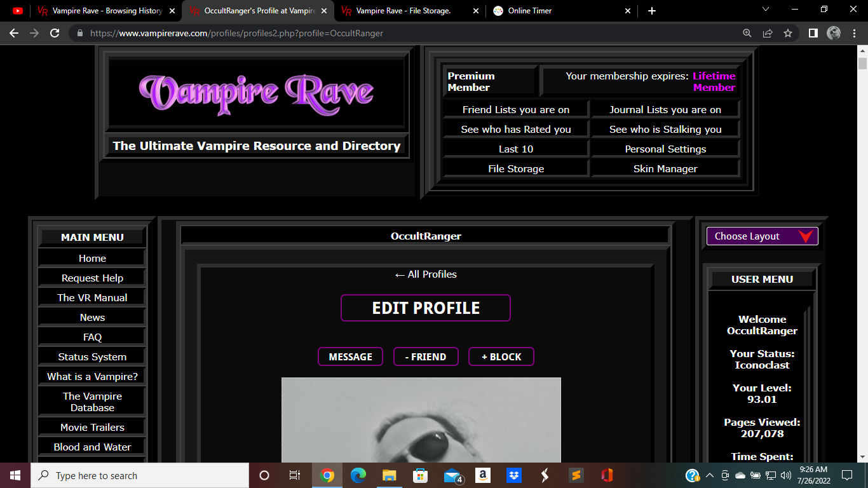Open the Chrome profile avatar
The height and width of the screenshot is (488, 868).
pos(834,33)
